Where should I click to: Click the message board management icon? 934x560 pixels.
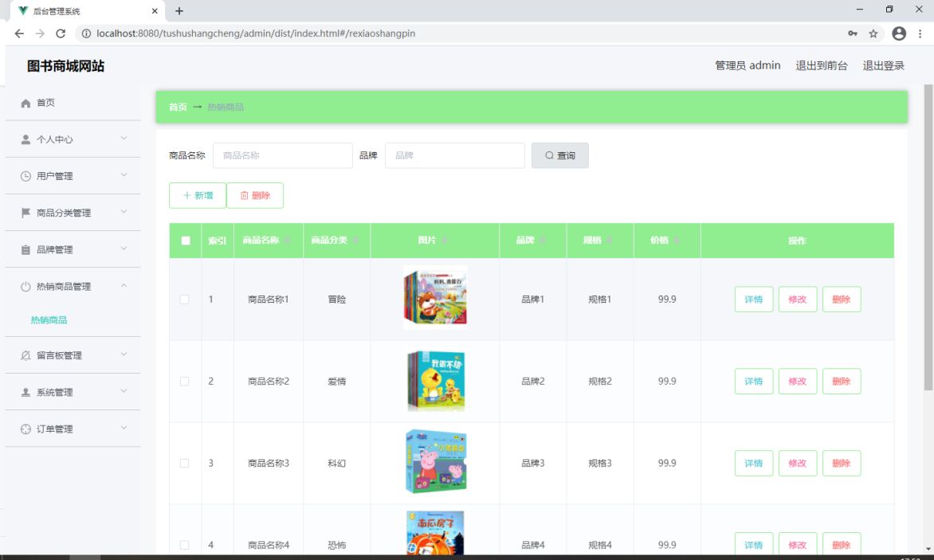26,355
